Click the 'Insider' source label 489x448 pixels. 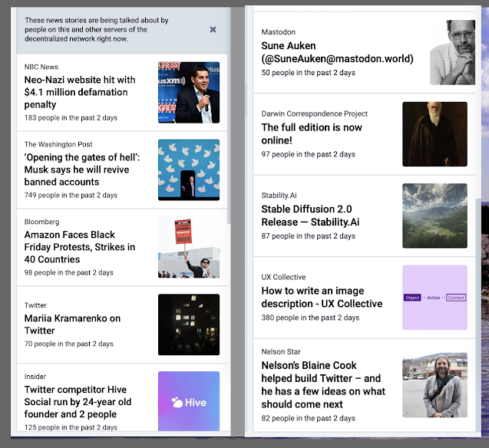[35, 377]
